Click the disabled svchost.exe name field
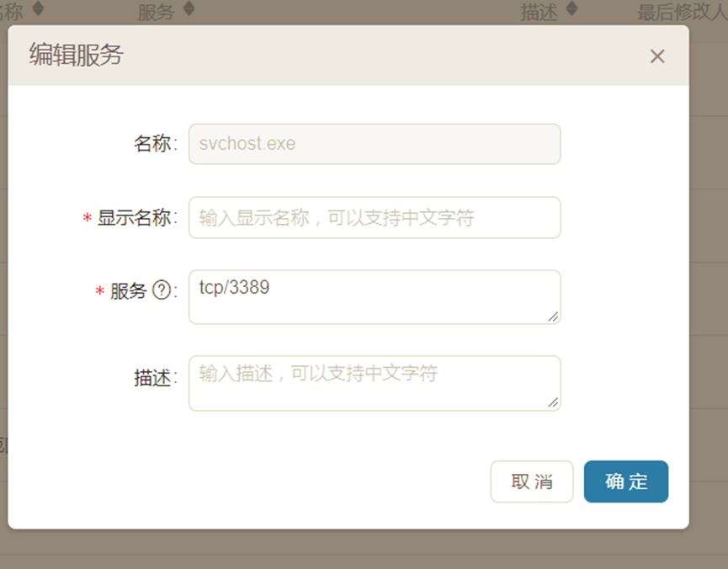 [375, 144]
